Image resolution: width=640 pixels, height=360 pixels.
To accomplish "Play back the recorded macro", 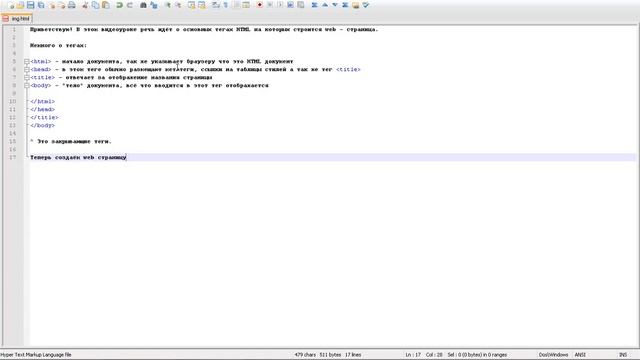I will [x=280, y=5].
